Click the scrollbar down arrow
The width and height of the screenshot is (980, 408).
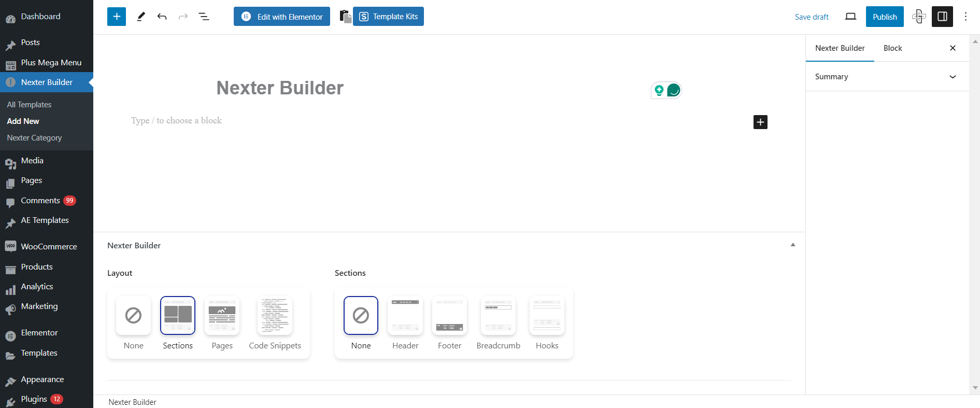click(975, 388)
